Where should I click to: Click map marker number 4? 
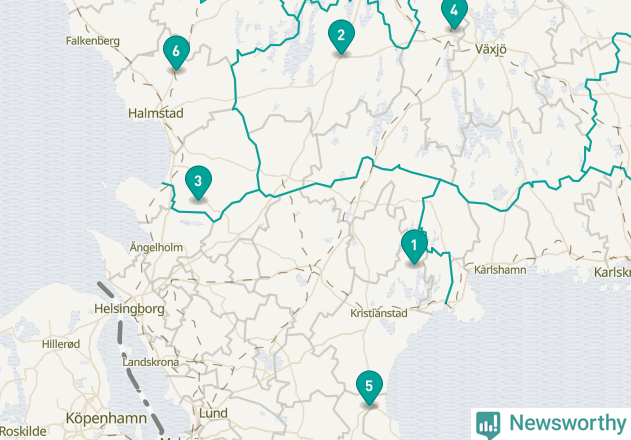tap(454, 13)
